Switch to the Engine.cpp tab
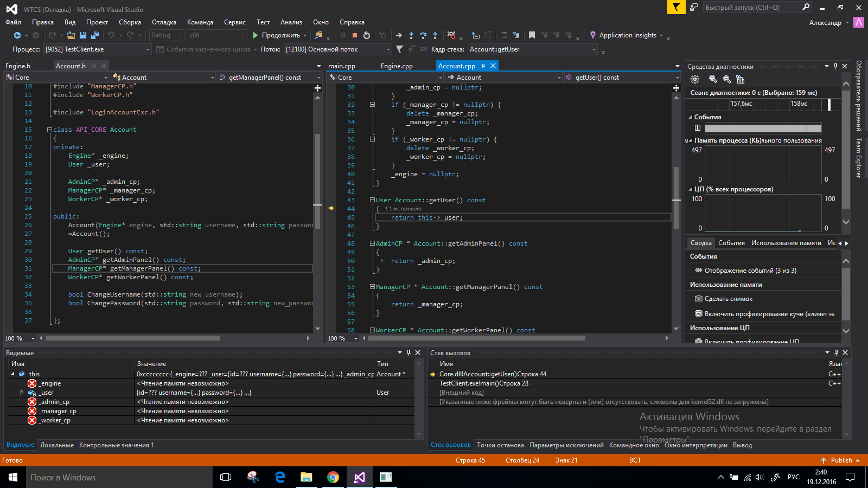The width and height of the screenshot is (868, 488). coord(397,66)
